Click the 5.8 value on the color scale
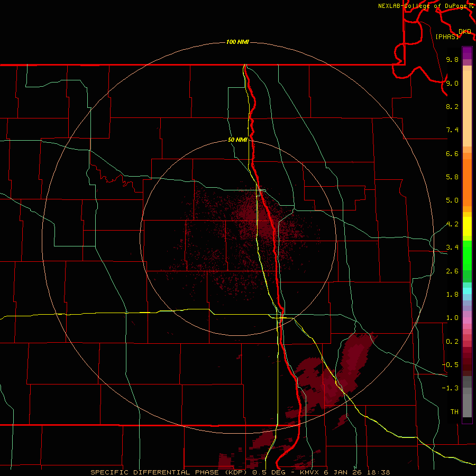The width and height of the screenshot is (476, 476). (452, 177)
